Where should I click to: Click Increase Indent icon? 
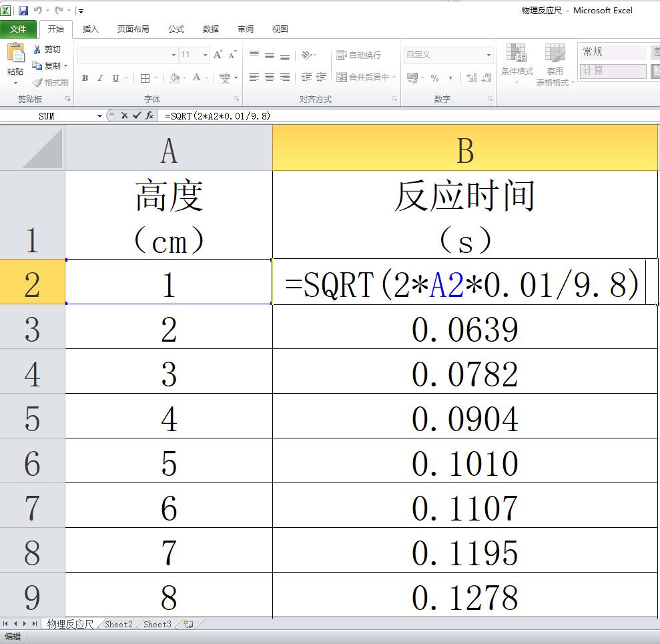click(x=322, y=77)
